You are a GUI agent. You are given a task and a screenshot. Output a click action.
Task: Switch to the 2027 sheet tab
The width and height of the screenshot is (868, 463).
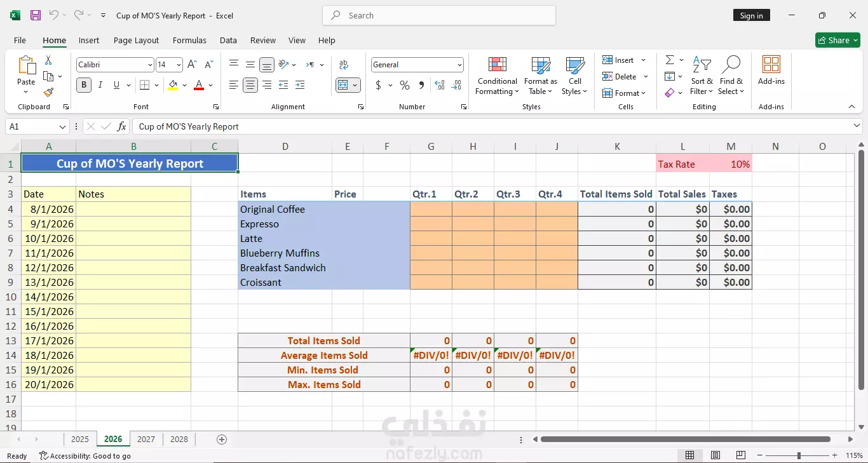[x=146, y=439]
